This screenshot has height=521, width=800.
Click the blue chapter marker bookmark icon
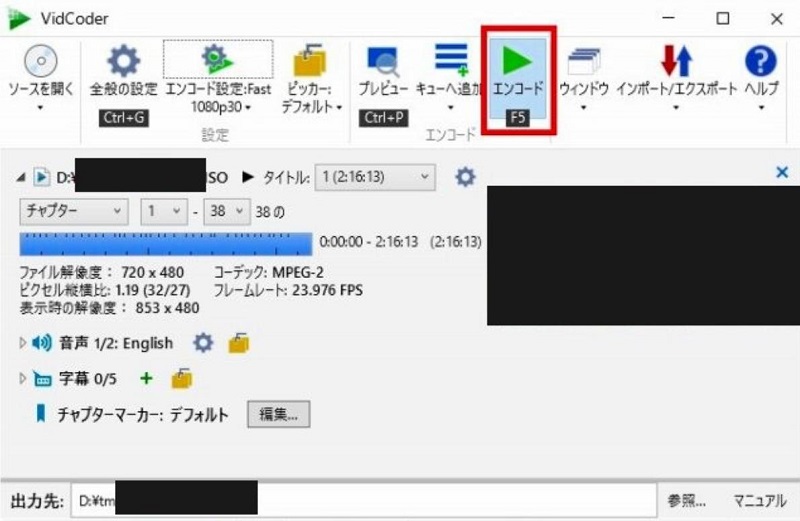(40, 413)
